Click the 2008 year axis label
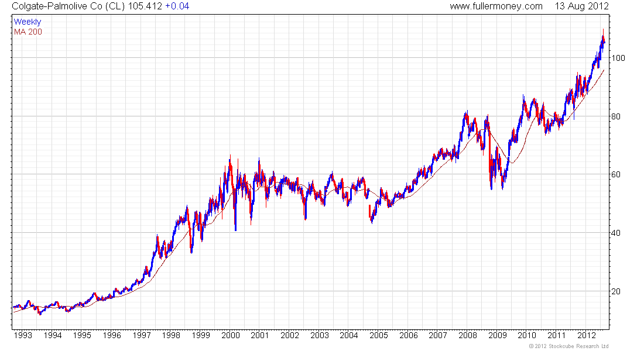The height and width of the screenshot is (351, 644). 467,335
